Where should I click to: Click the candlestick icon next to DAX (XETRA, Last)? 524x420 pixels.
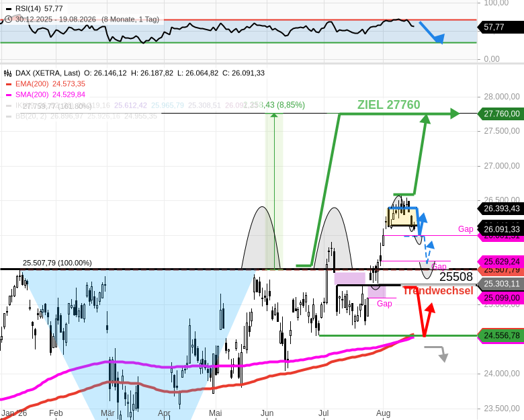7,73
